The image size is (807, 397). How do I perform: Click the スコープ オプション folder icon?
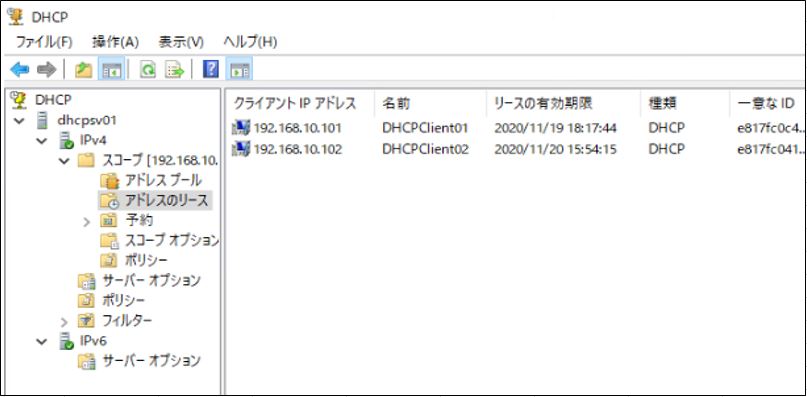[110, 240]
